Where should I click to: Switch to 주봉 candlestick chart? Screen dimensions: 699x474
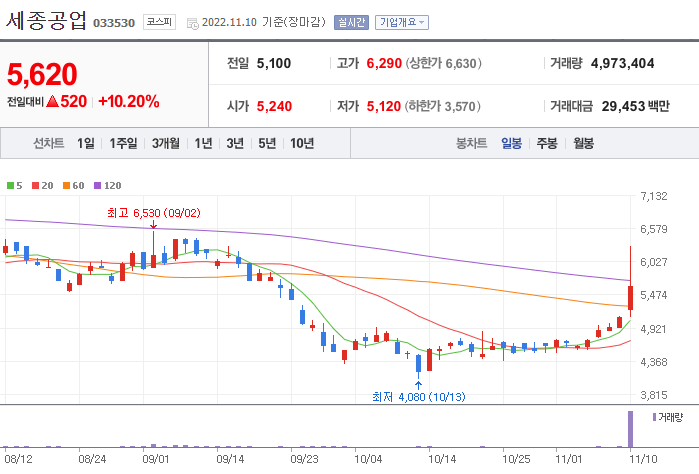pos(547,143)
